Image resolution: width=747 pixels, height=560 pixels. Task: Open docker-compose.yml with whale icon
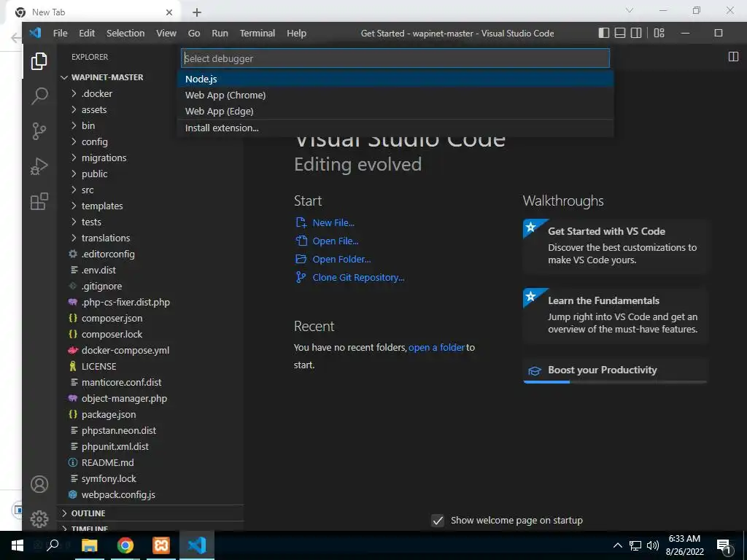(125, 350)
